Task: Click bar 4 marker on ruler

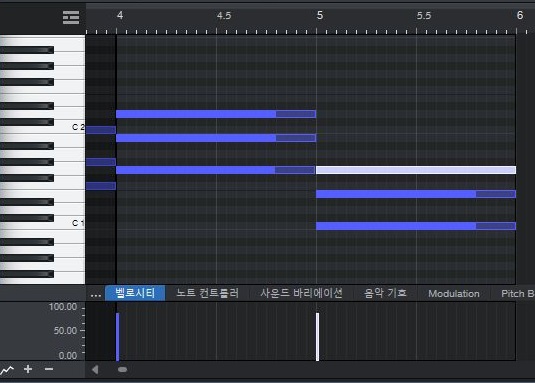Action: [120, 15]
